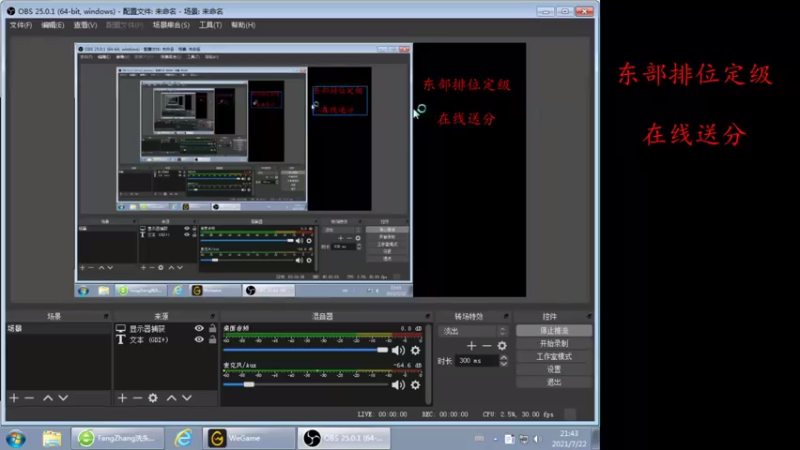
Task: Open 设置 settings button
Action: click(554, 369)
